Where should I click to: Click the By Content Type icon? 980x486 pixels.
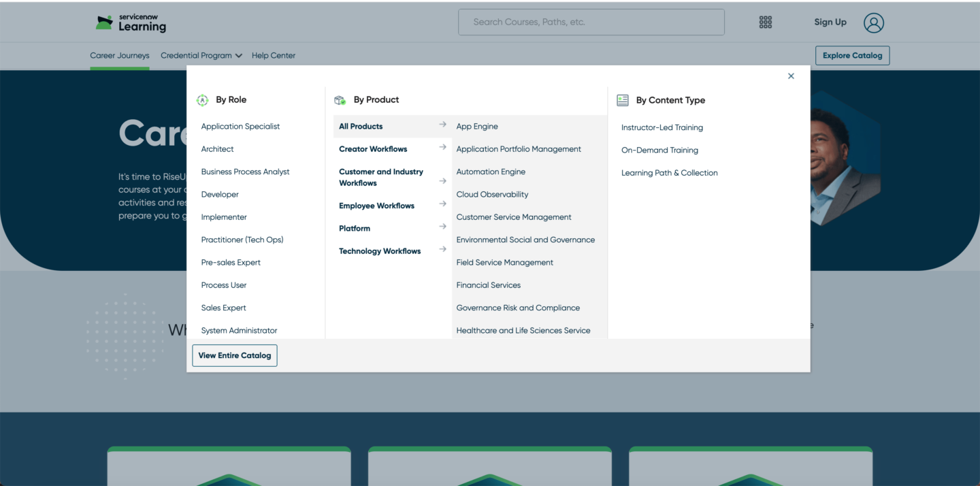click(622, 100)
